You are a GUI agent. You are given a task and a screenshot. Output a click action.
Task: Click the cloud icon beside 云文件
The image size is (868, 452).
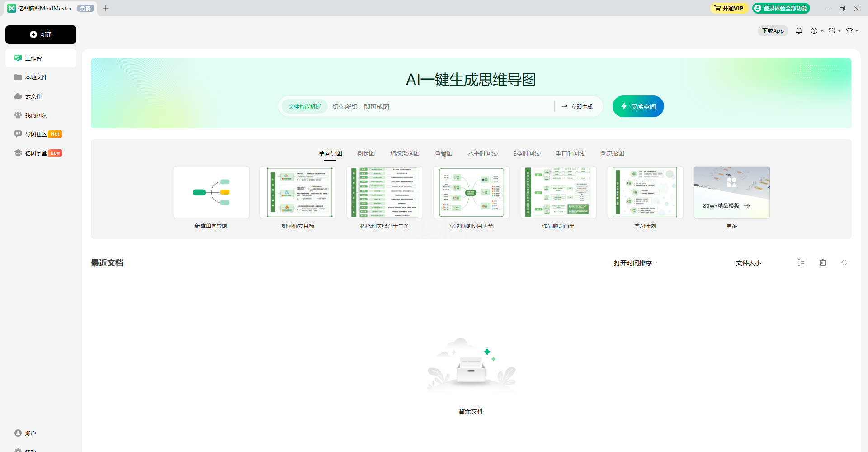[x=18, y=96]
